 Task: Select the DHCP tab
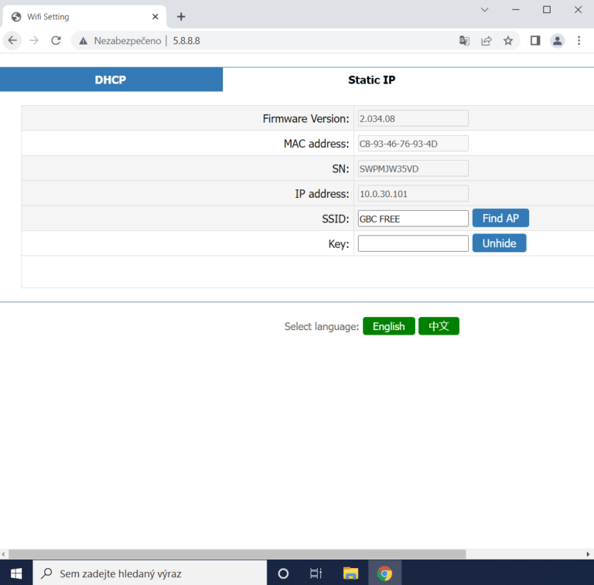[111, 80]
